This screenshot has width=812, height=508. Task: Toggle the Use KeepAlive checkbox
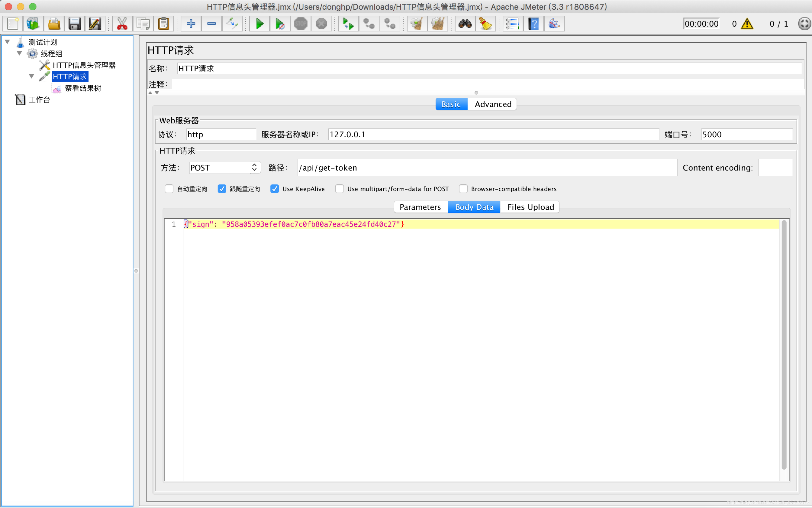click(x=275, y=189)
